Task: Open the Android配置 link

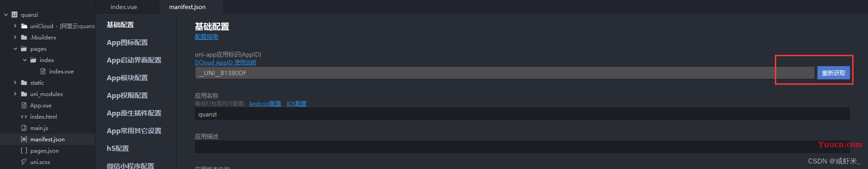Action: pos(265,104)
